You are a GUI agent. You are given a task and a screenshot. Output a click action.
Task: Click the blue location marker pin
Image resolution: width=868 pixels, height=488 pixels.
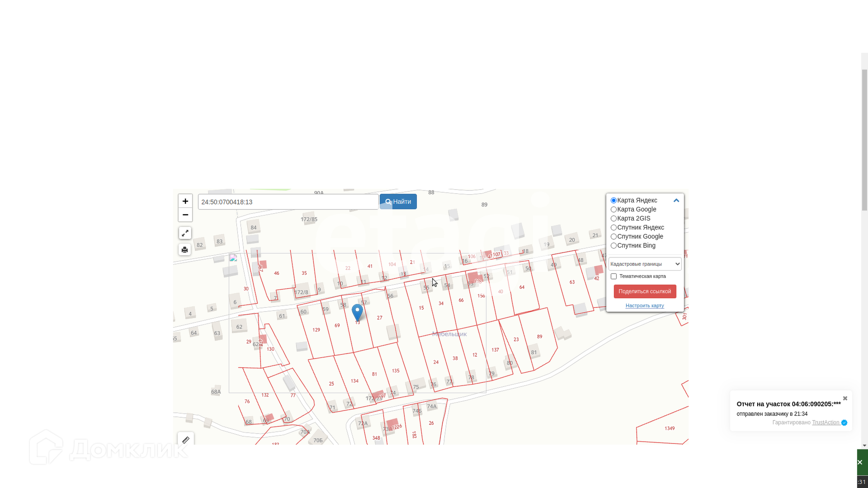point(357,312)
